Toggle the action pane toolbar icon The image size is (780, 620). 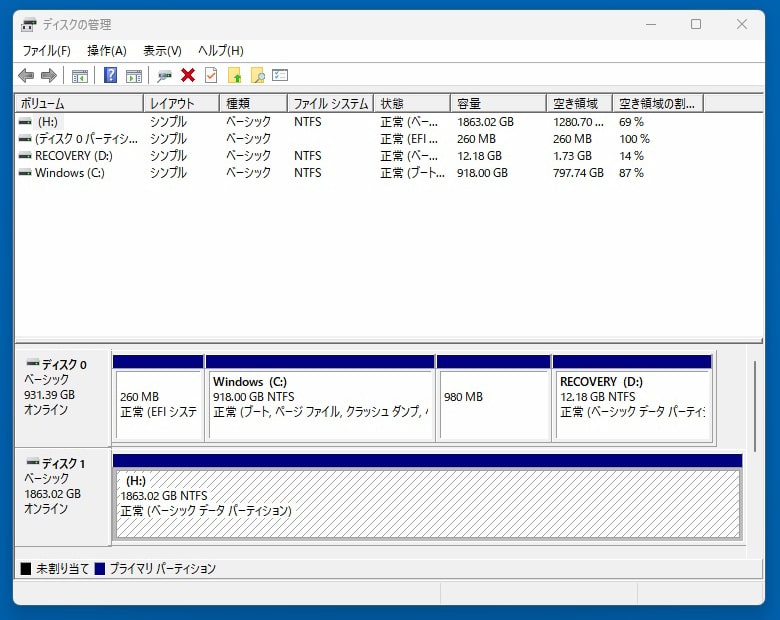(x=134, y=76)
